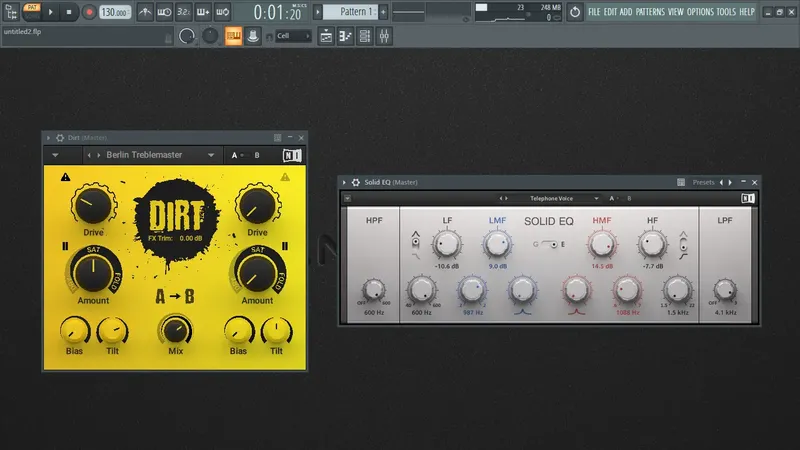Open Dirt plugin main menu dropdown
Image resolution: width=800 pixels, height=450 pixels.
click(55, 155)
